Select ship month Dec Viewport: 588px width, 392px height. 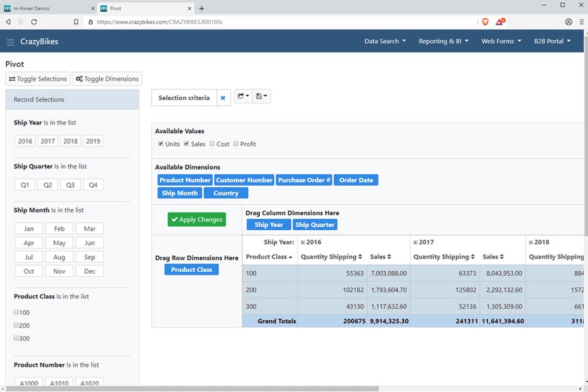(89, 271)
